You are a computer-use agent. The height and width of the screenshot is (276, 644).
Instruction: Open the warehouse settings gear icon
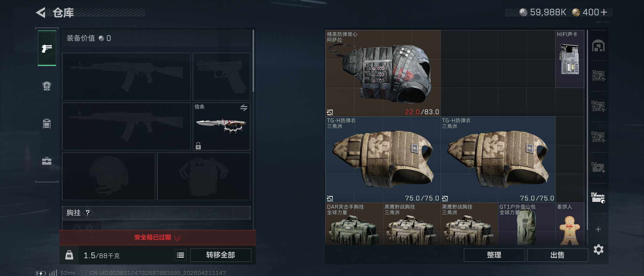[598, 249]
